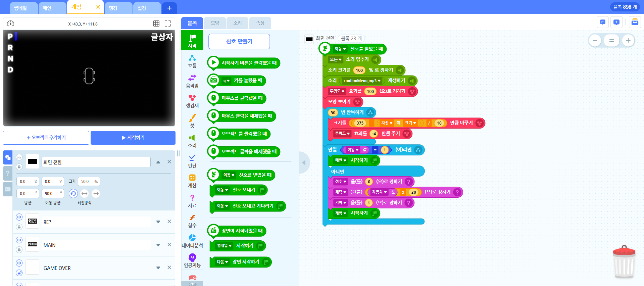This screenshot has width=644, height=286.
Task: Open the 붓 (brush) block category
Action: [x=192, y=121]
